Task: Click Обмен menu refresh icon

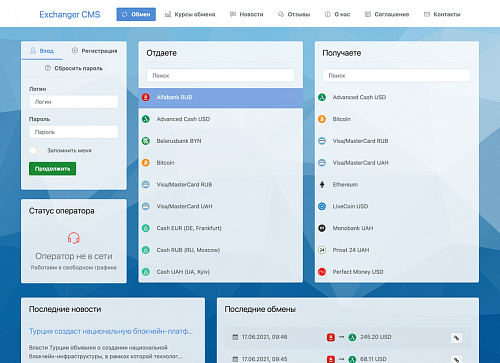Action: pos(125,14)
